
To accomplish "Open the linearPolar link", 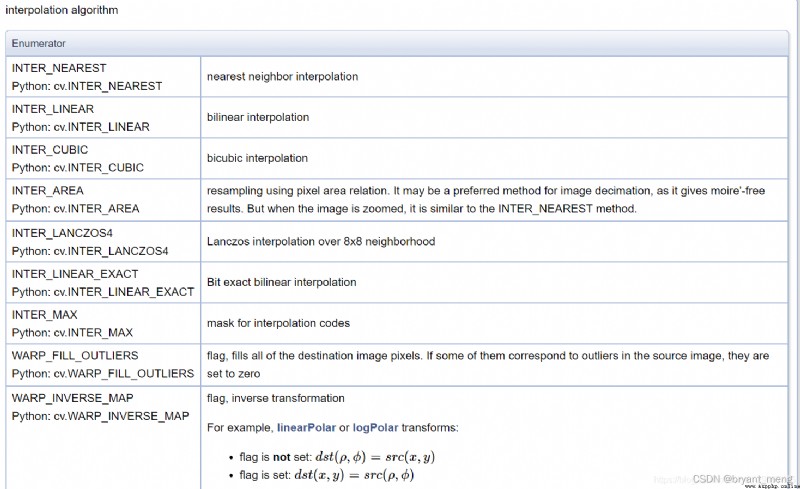I will click(306, 428).
